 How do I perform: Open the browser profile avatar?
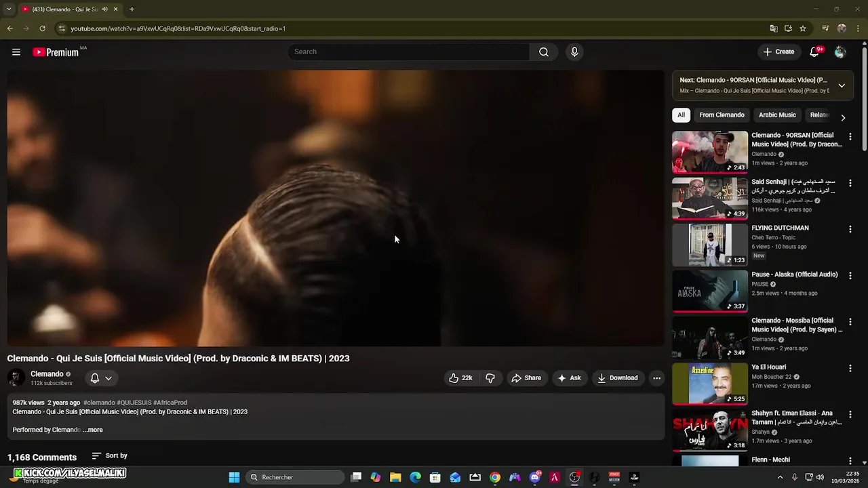pos(842,28)
